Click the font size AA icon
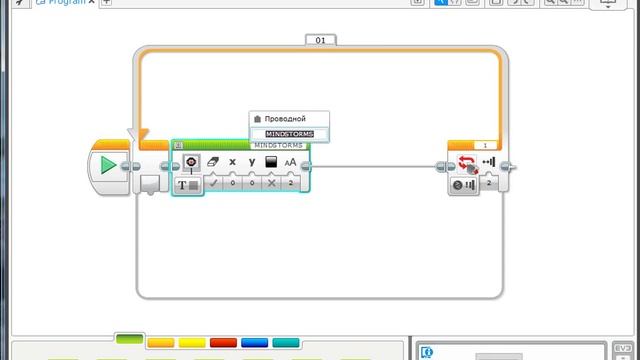 coord(290,162)
